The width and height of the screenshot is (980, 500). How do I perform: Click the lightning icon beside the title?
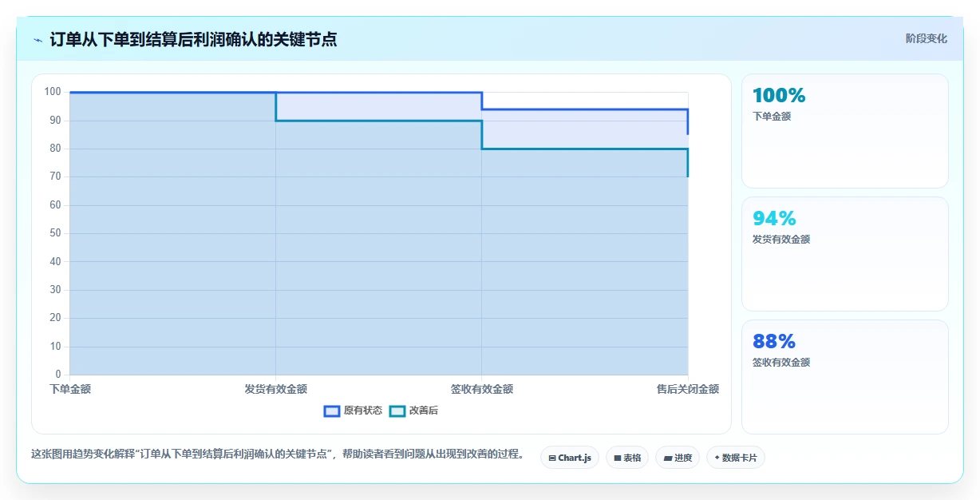pyautogui.click(x=38, y=40)
